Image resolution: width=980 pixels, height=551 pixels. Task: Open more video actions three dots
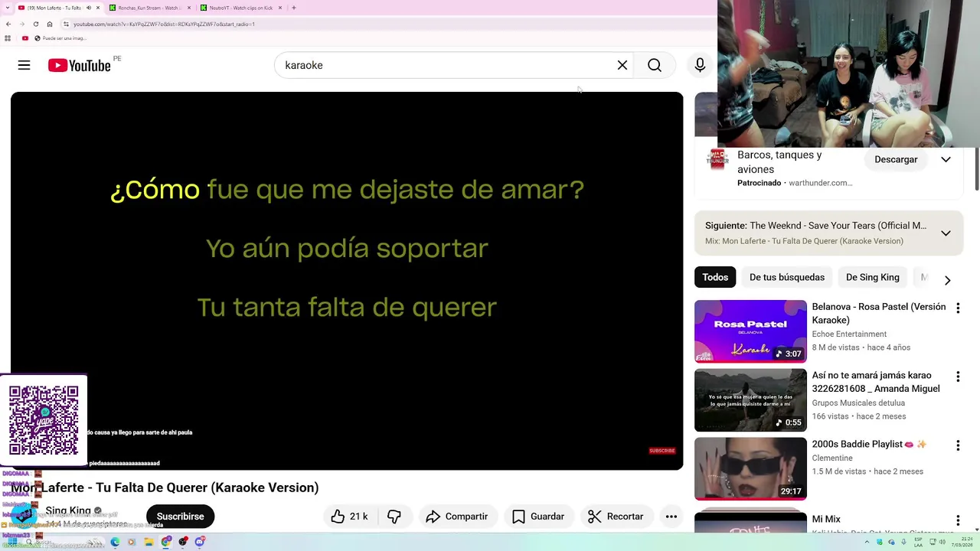click(x=671, y=517)
